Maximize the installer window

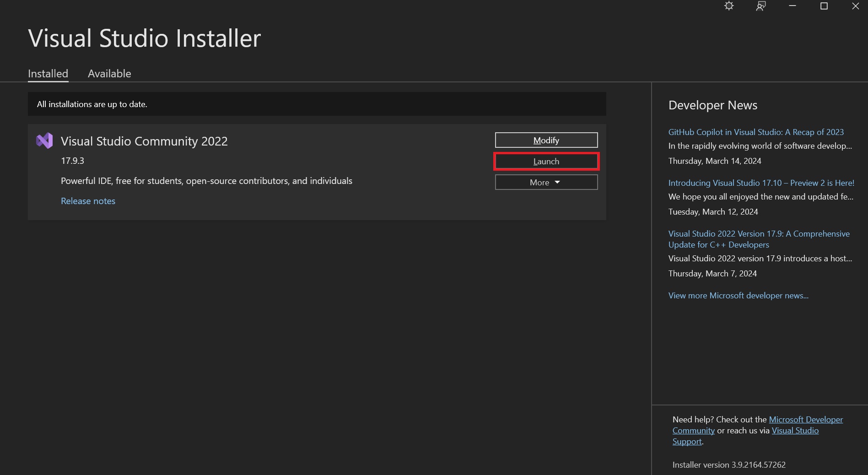[x=824, y=6]
